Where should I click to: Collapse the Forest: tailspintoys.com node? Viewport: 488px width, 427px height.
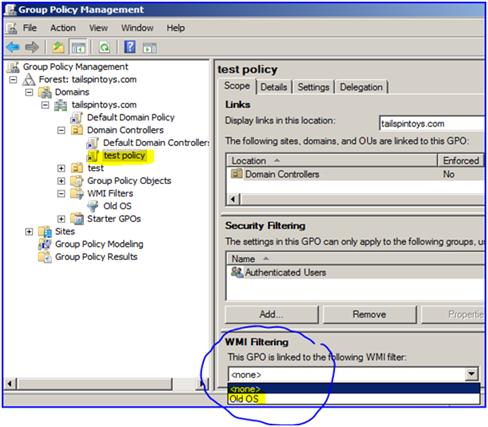[x=13, y=80]
